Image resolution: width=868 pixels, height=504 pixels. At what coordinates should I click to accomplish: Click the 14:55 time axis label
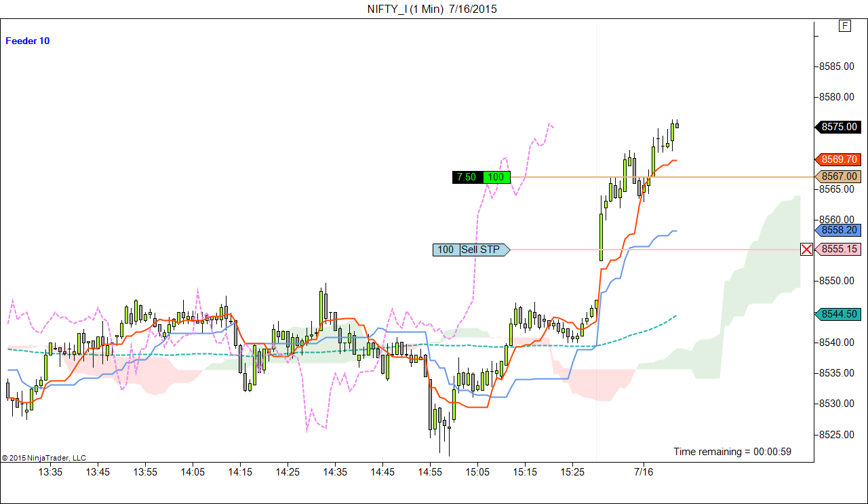click(430, 471)
